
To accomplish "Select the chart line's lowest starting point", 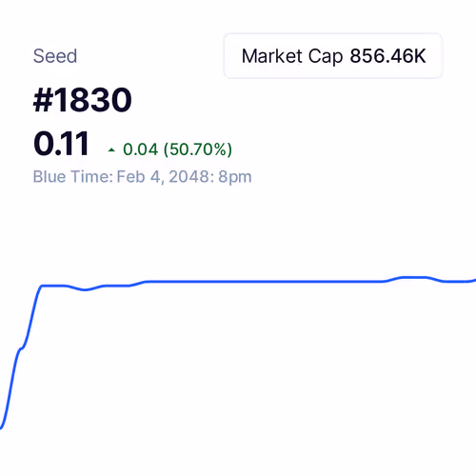I will (x=2, y=427).
